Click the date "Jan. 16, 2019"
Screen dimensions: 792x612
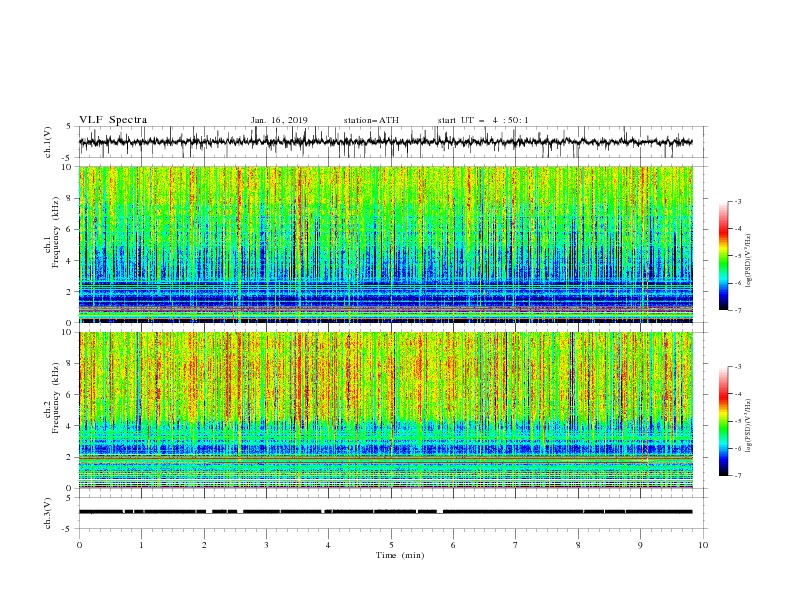pos(279,120)
